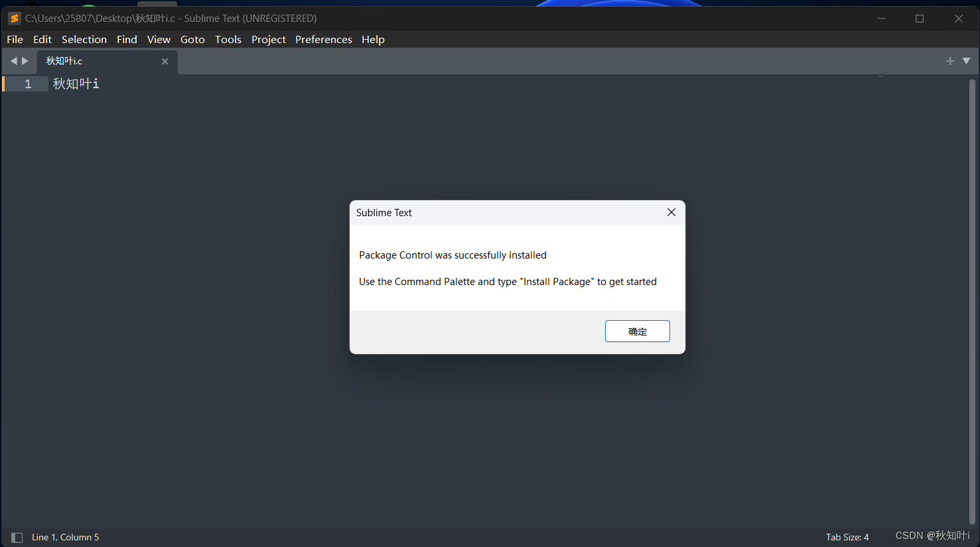Viewport: 980px width, 547px height.
Task: Confirm dialog with 确定 button
Action: (638, 332)
